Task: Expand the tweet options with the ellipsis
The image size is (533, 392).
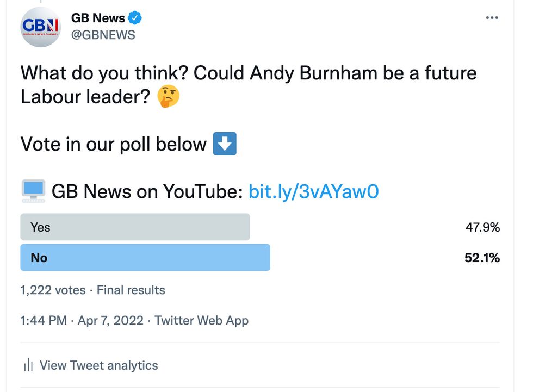Action: click(x=492, y=17)
